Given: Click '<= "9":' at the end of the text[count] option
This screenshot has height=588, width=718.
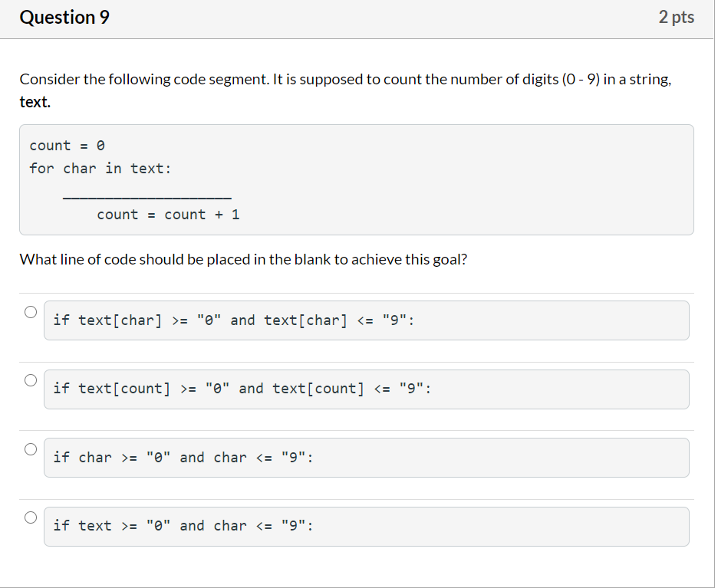Looking at the screenshot, I should (x=403, y=389).
